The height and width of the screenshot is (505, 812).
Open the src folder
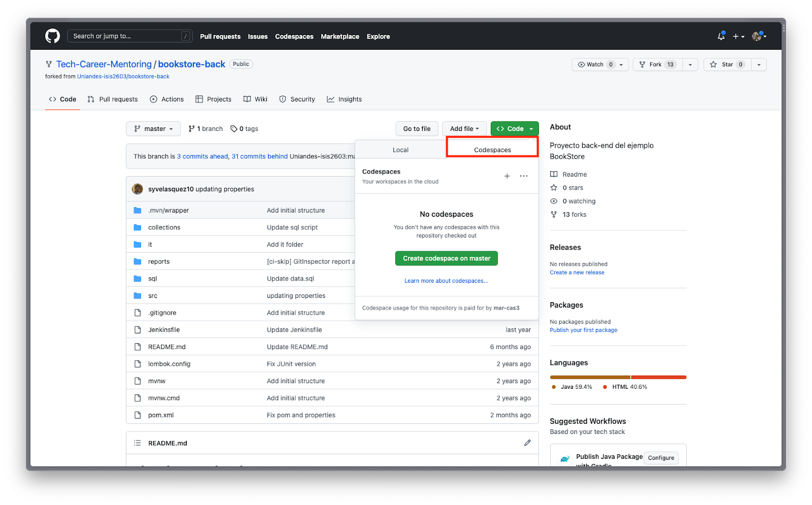click(x=153, y=296)
